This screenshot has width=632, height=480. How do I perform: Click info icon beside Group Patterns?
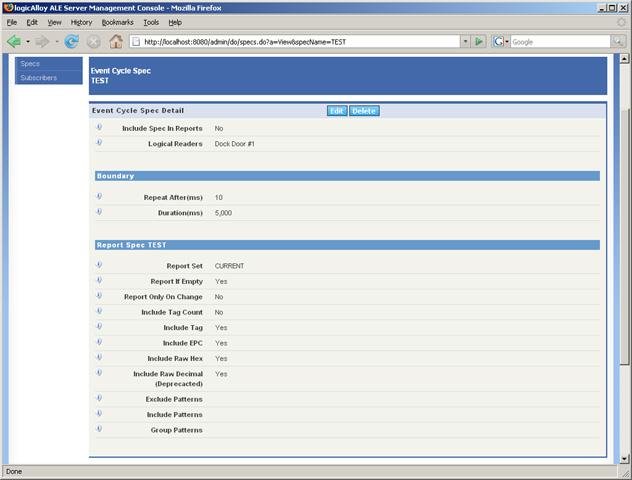point(99,429)
